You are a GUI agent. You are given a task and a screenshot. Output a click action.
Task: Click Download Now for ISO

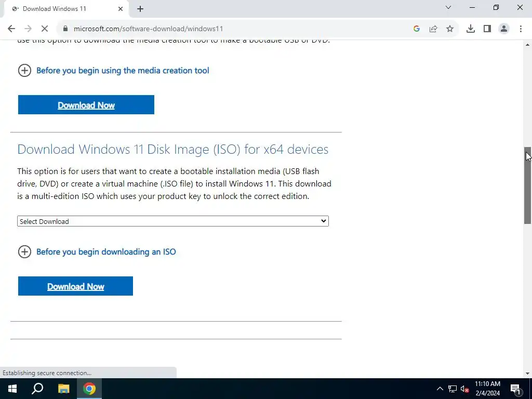(75, 286)
